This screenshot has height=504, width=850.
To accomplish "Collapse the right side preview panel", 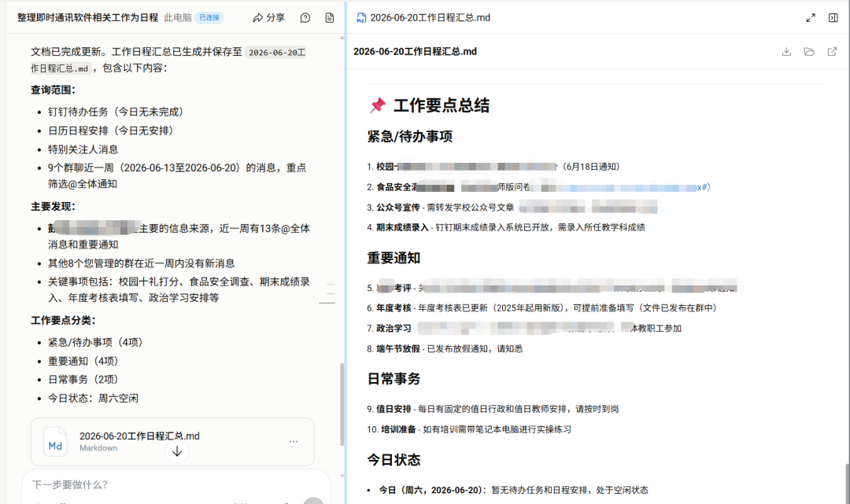I will [x=833, y=18].
